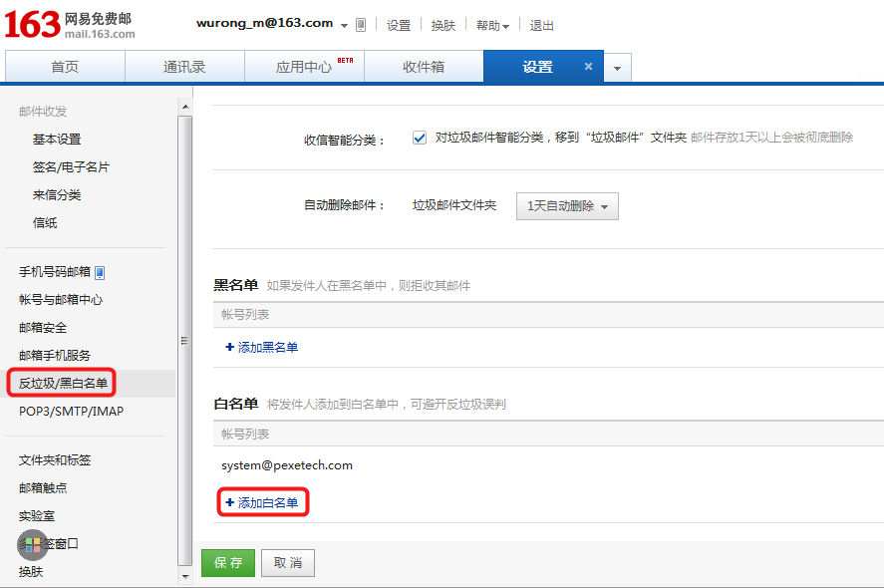Toggle the 对垃圾邮件智能分类 checkbox
This screenshot has width=884, height=588.
pyautogui.click(x=420, y=138)
